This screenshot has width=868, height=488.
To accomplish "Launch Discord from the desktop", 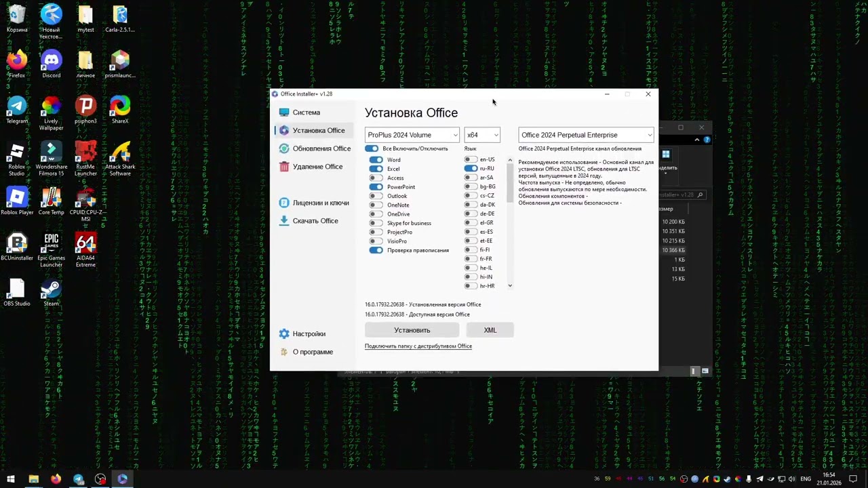I will (52, 64).
